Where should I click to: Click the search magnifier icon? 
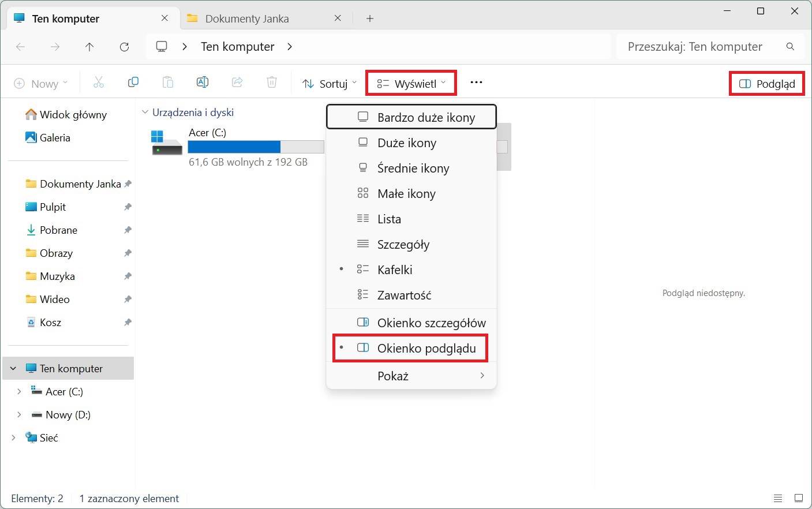tap(790, 47)
